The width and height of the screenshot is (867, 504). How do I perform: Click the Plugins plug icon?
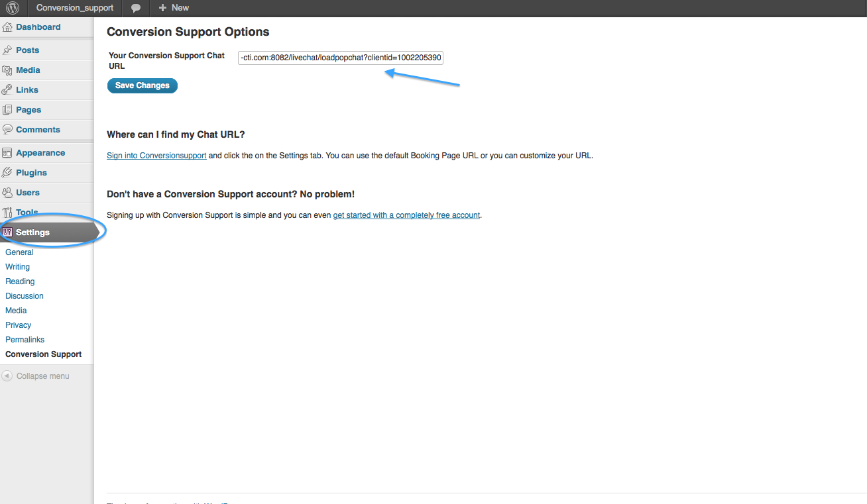tap(7, 173)
